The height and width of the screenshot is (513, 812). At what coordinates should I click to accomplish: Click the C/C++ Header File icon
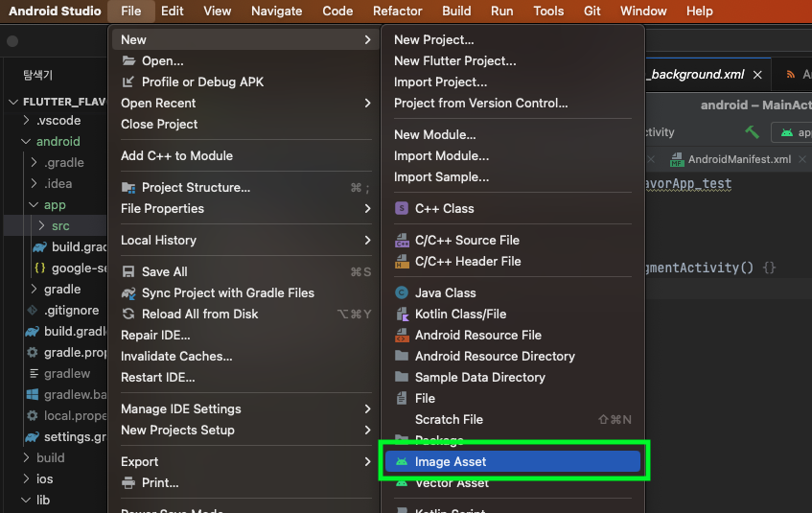pos(402,262)
